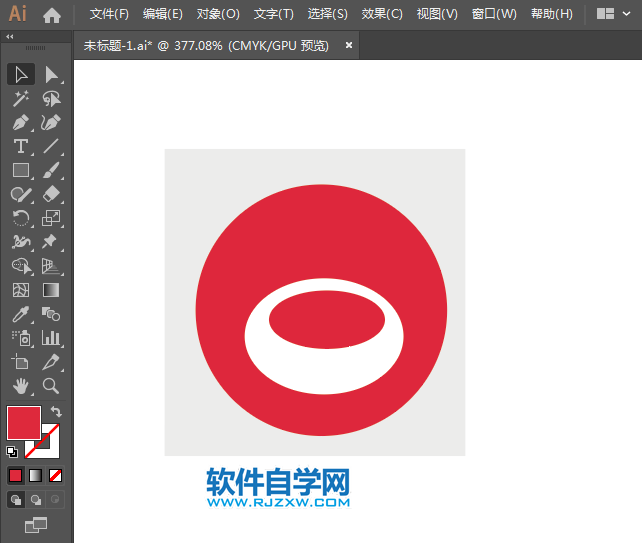Select the Shape Builder tool

coord(21,266)
